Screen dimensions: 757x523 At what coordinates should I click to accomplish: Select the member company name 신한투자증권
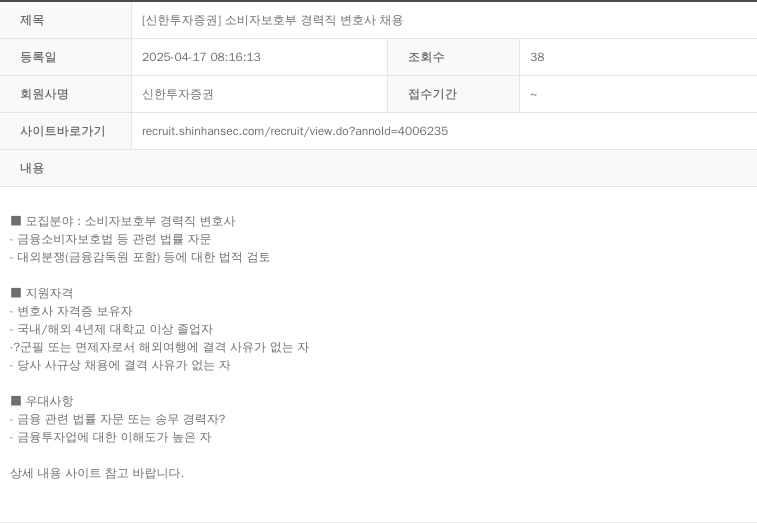178,94
